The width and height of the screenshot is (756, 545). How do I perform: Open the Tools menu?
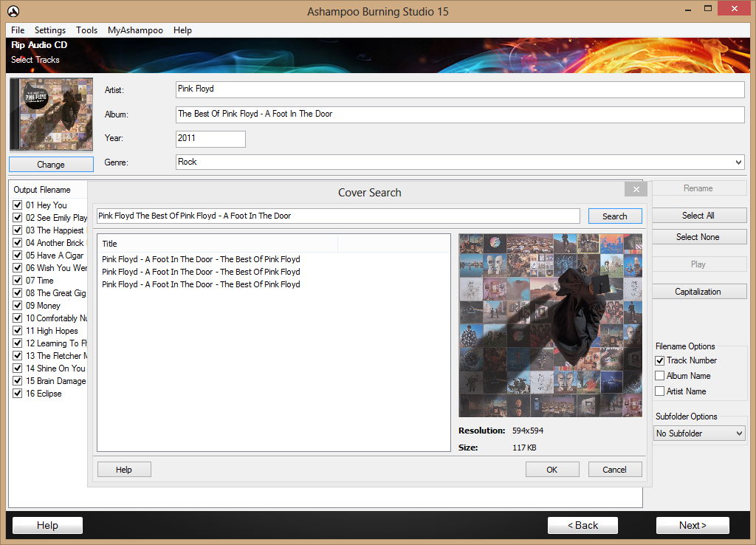pyautogui.click(x=87, y=30)
